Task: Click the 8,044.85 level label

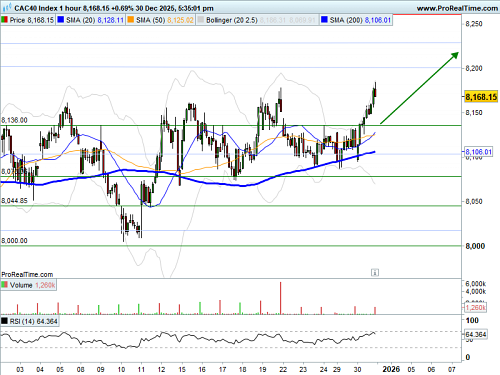Action: click(14, 200)
